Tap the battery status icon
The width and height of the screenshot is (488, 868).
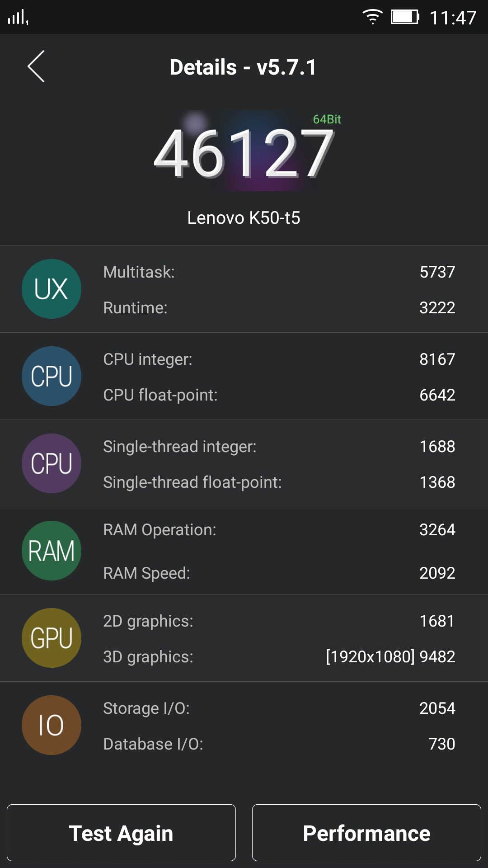pos(405,17)
